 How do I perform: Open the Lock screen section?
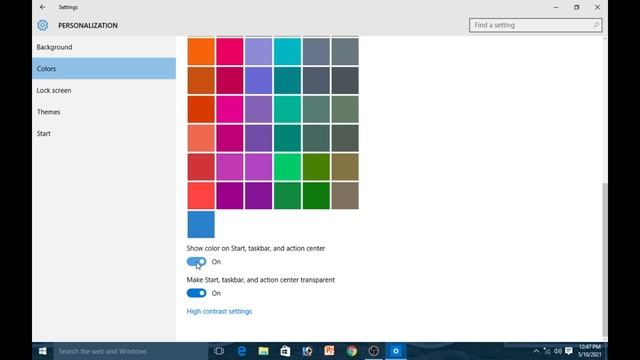[x=104, y=90]
